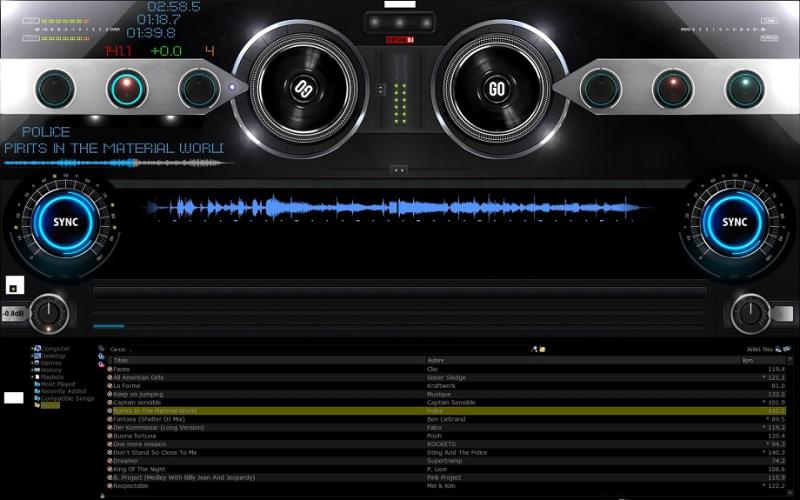
Task: Click the Cerca search input field
Action: (329, 349)
